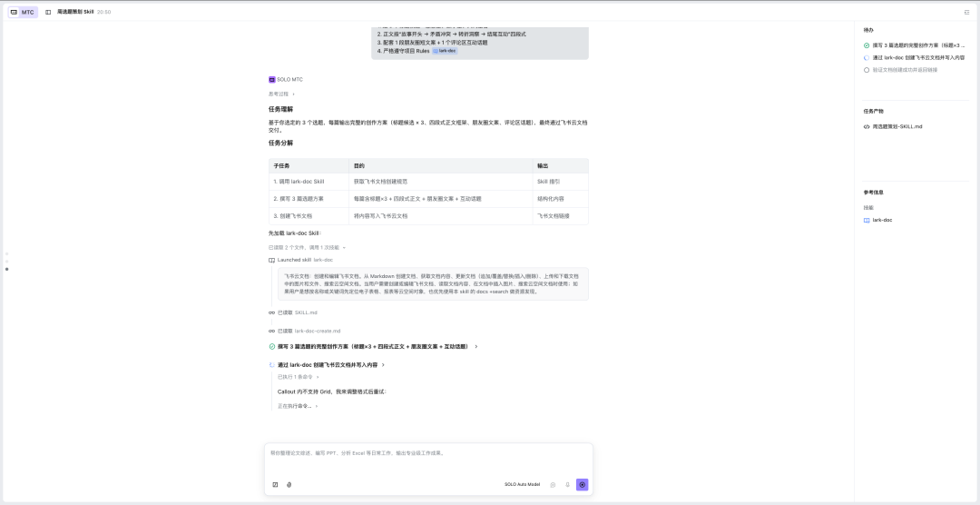
Task: Click the loading spinner icon by 通过 lark-doc step
Action: point(272,364)
